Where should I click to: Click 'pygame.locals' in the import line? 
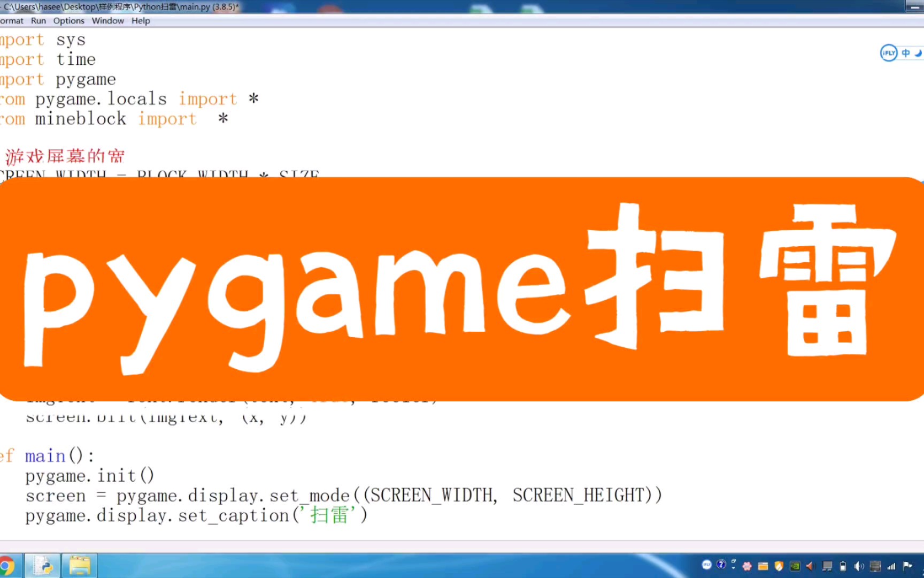[x=101, y=99]
